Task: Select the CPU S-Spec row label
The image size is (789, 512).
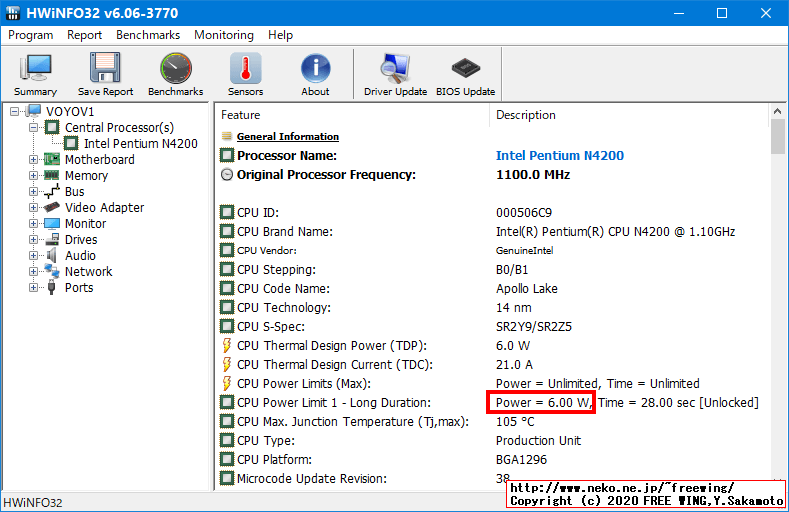Action: tap(271, 327)
